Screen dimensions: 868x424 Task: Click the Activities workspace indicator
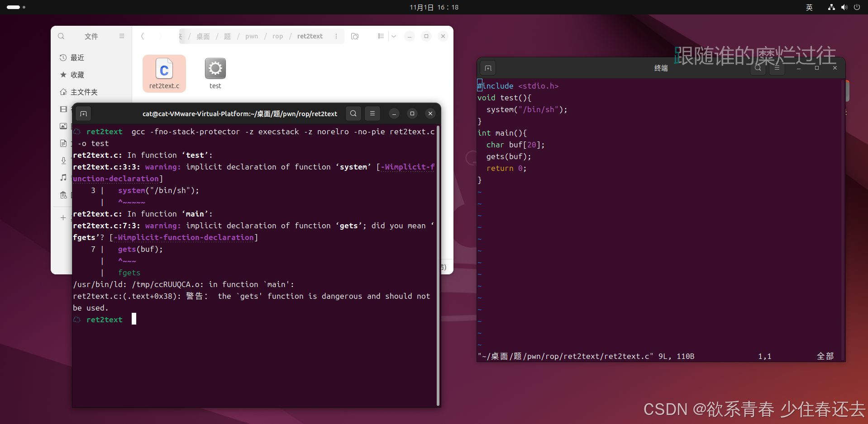click(16, 7)
